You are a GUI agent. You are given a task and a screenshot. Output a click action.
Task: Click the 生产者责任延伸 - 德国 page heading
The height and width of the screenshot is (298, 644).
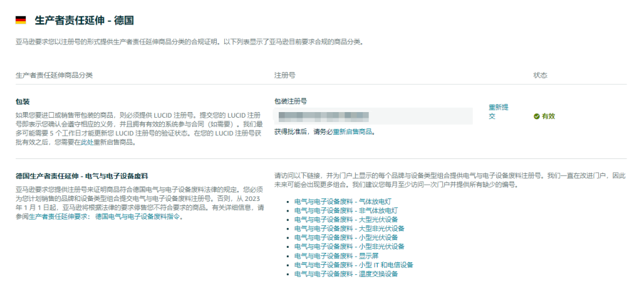[x=84, y=21]
